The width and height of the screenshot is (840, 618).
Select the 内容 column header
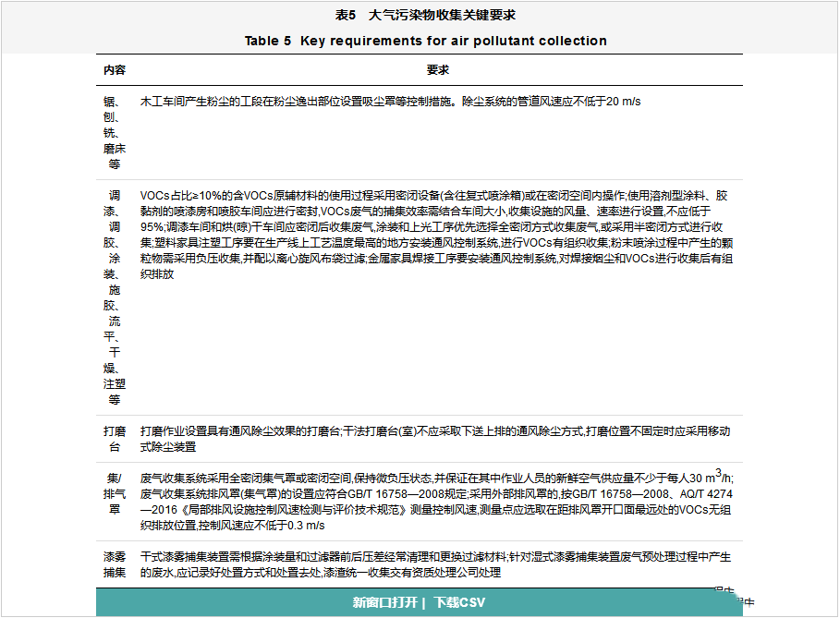pos(115,70)
